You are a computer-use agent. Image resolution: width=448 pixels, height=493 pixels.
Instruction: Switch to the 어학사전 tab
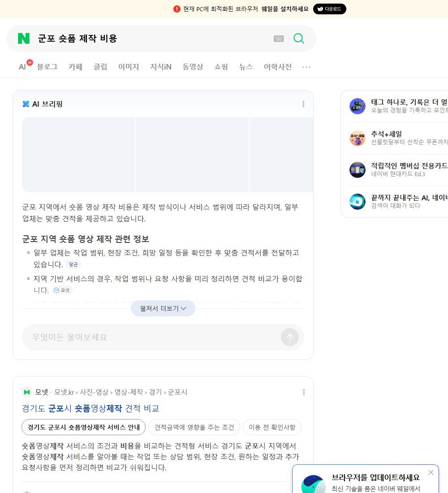point(278,67)
